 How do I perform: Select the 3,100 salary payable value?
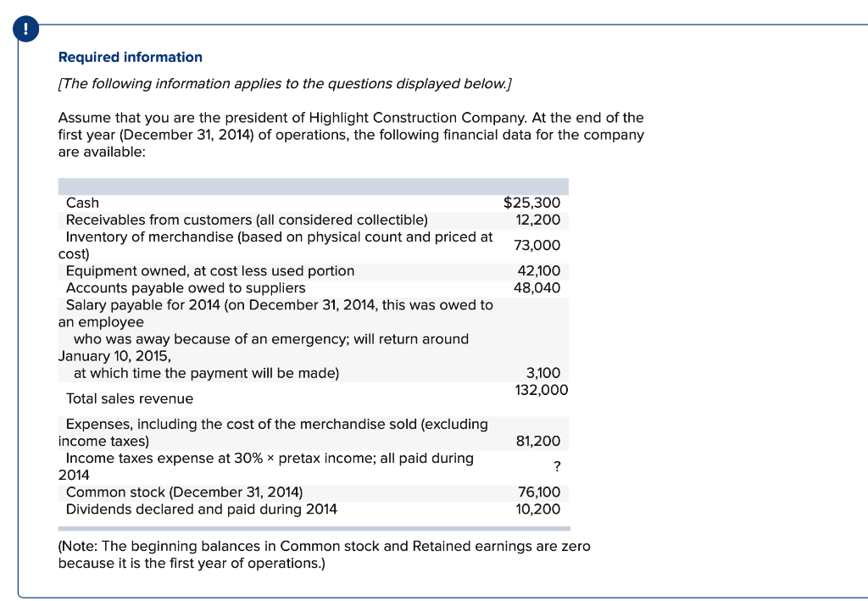pos(543,373)
